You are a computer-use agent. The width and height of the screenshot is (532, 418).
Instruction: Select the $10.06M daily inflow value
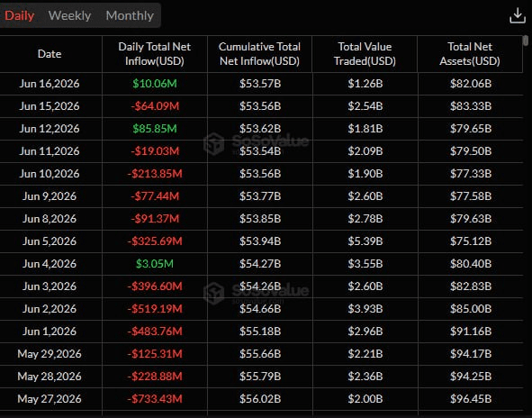tap(155, 84)
